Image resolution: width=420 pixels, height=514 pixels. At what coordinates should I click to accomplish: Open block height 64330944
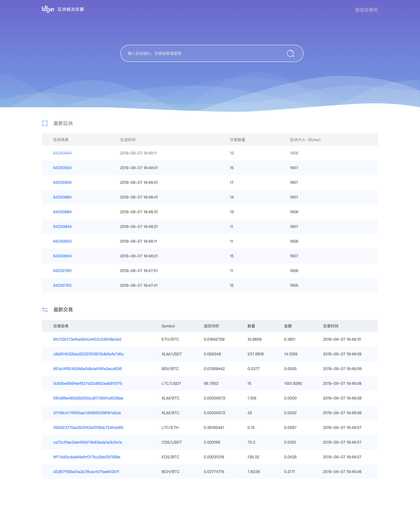[62, 153]
